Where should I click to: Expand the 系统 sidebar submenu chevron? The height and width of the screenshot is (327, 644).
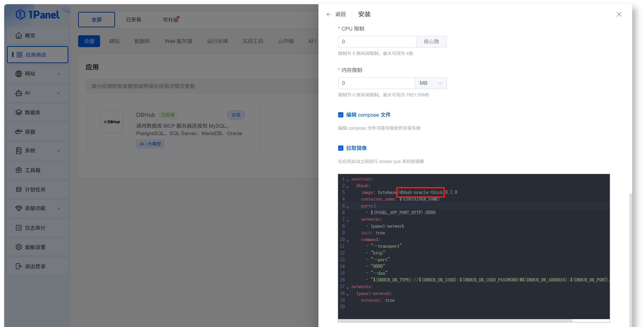pyautogui.click(x=59, y=151)
